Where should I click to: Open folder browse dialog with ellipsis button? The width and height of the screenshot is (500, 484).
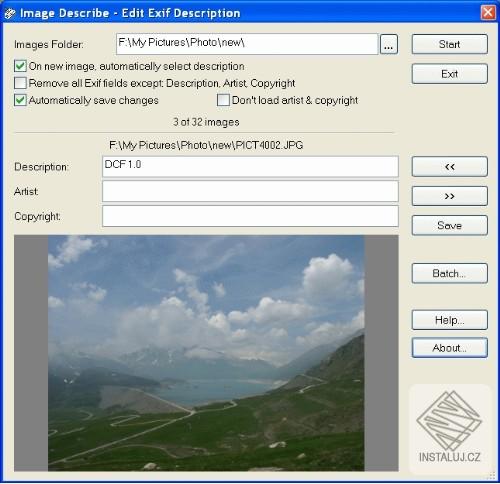389,44
